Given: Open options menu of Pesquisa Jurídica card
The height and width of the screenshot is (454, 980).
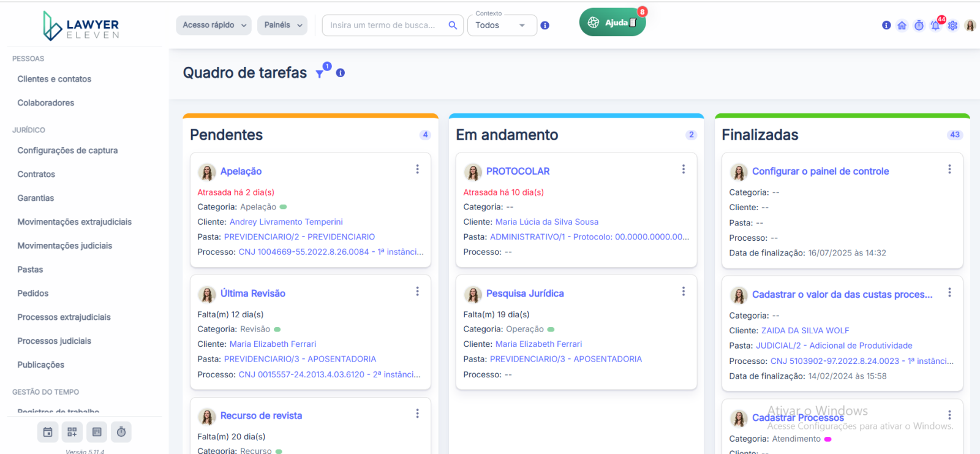Looking at the screenshot, I should (684, 292).
